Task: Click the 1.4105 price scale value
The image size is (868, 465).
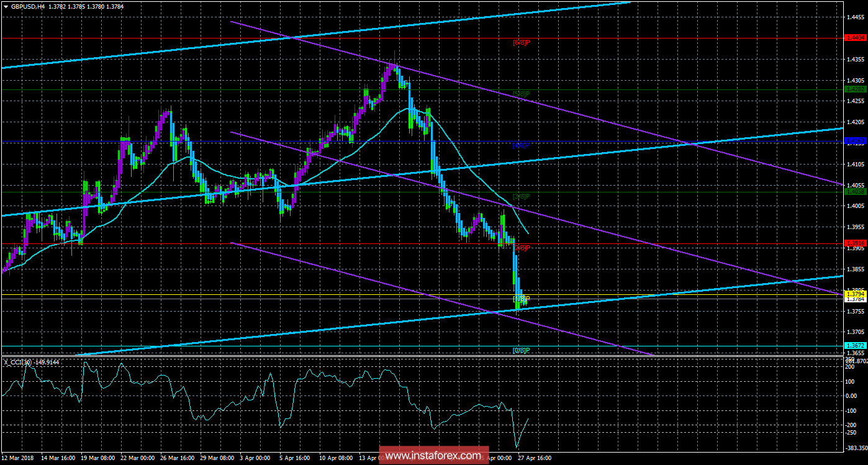Action: [x=856, y=164]
